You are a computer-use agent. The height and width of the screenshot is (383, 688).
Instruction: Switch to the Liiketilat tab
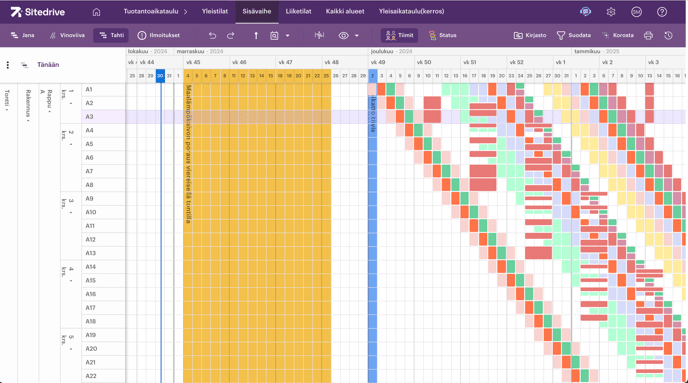tap(298, 12)
